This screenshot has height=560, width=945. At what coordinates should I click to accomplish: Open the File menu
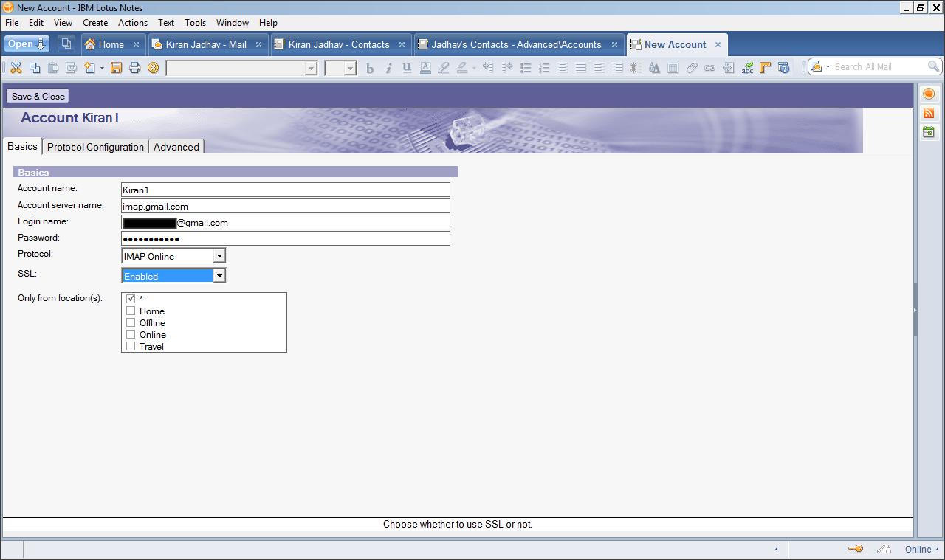(12, 23)
